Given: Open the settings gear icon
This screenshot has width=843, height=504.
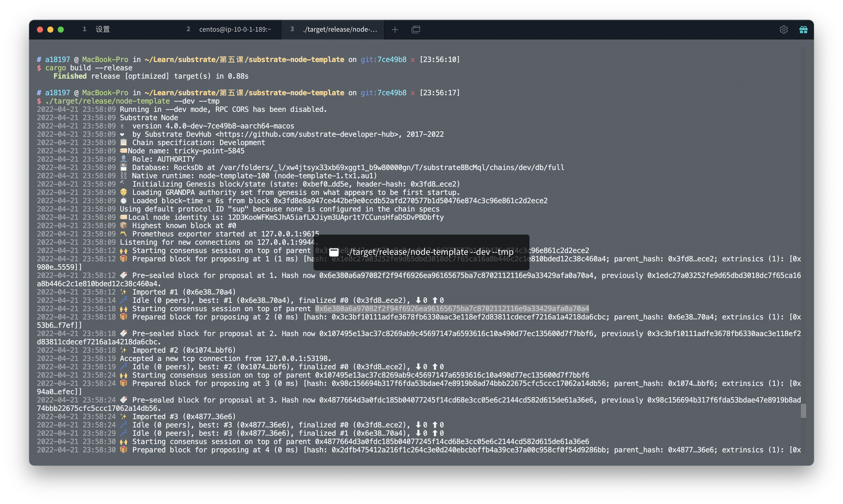Looking at the screenshot, I should [784, 30].
